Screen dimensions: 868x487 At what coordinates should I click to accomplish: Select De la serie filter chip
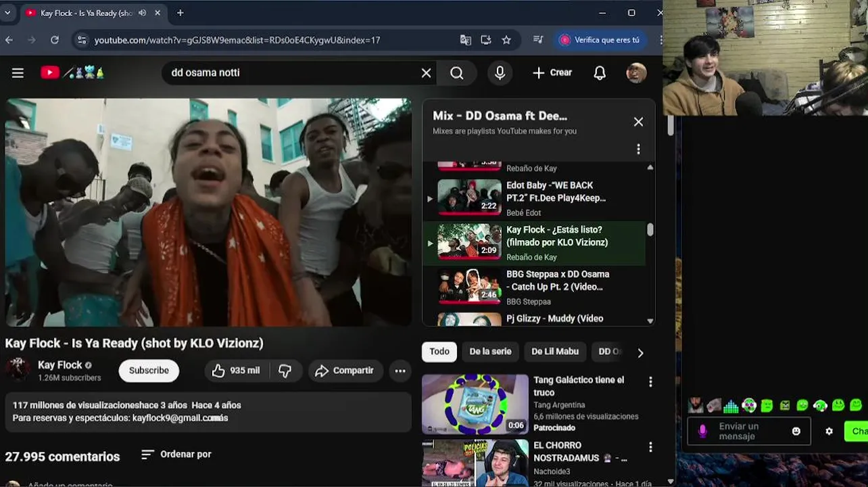tap(490, 352)
